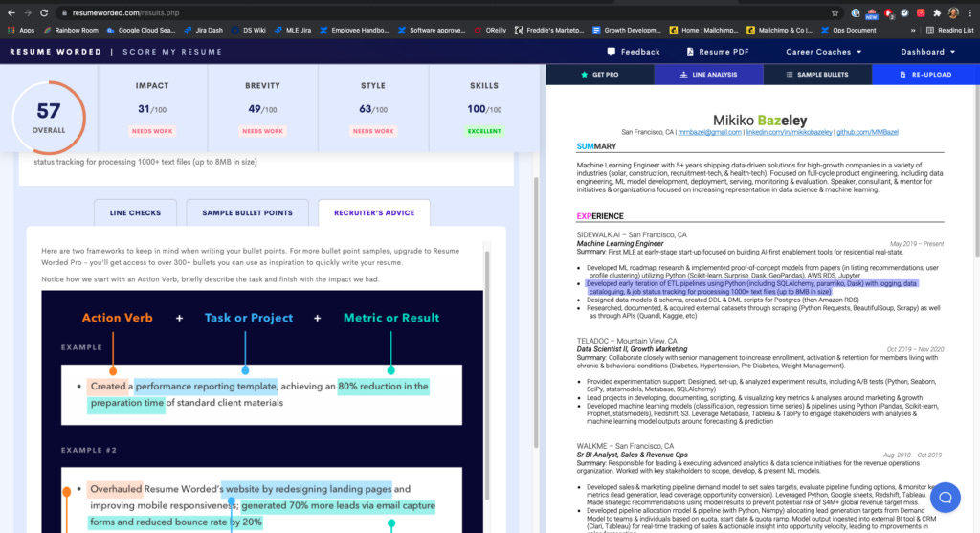Screen dimensions: 980x533
Task: Open the Brevity 49/100 score card
Action: [262, 108]
